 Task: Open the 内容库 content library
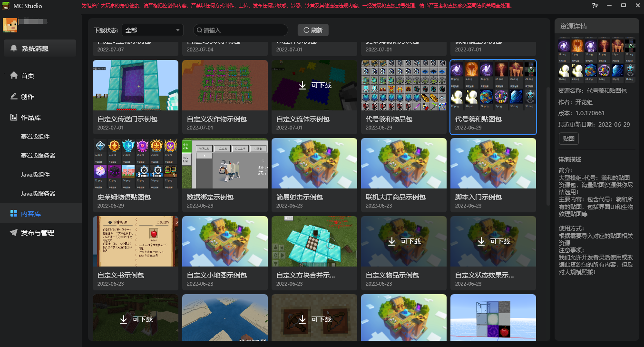pyautogui.click(x=41, y=214)
